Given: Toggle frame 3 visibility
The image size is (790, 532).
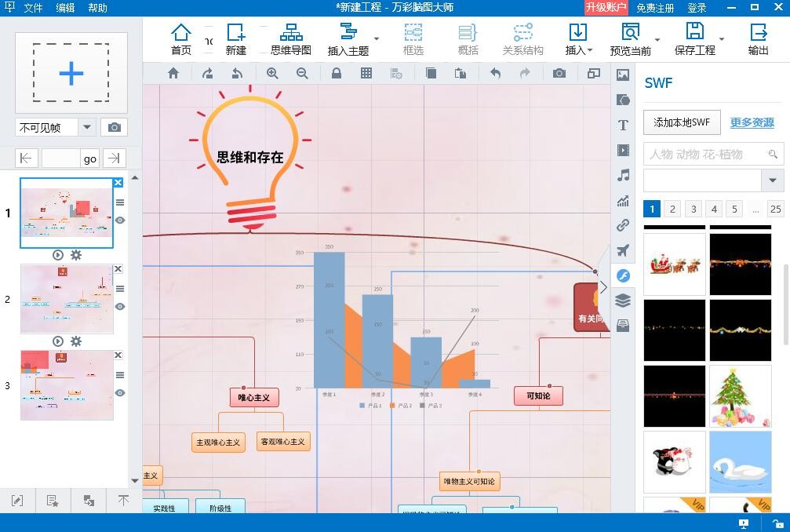Looking at the screenshot, I should pyautogui.click(x=120, y=393).
